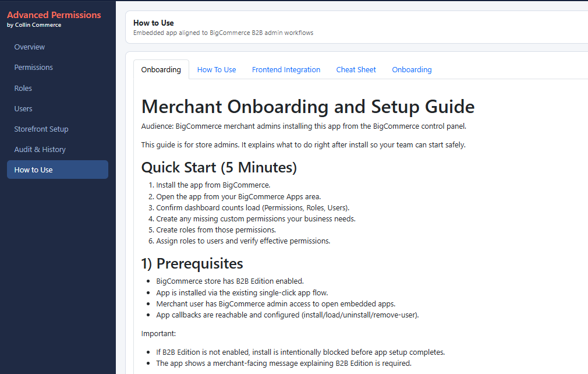Click bullet 'The app shows a merchant-facing message'
The height and width of the screenshot is (374, 588).
tap(284, 364)
